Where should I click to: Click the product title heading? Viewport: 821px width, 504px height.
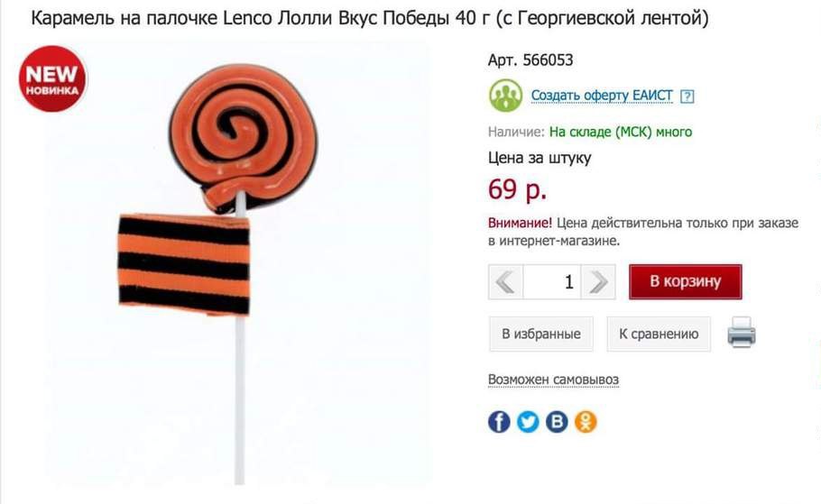point(370,18)
